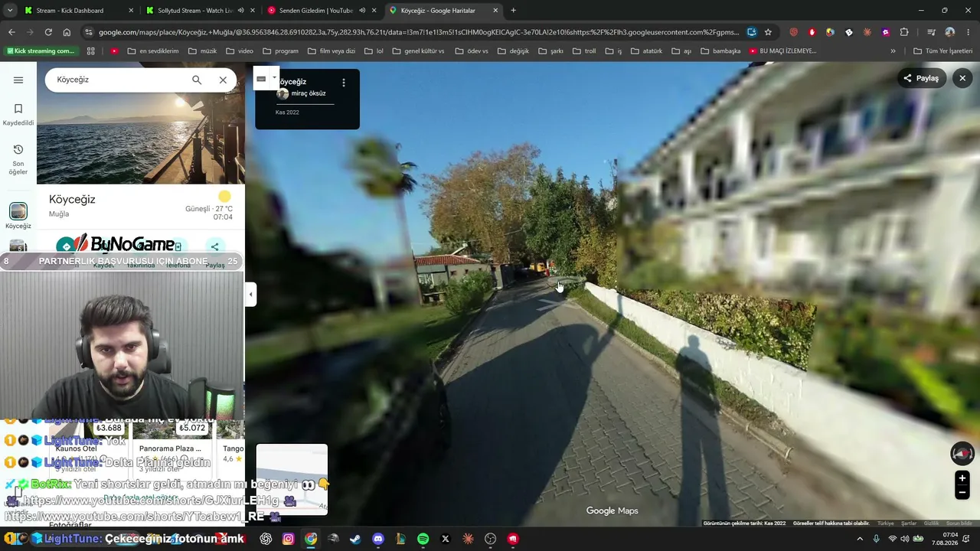Image resolution: width=980 pixels, height=551 pixels.
Task: Open the Chrome three-dot menu
Action: pos(969,32)
